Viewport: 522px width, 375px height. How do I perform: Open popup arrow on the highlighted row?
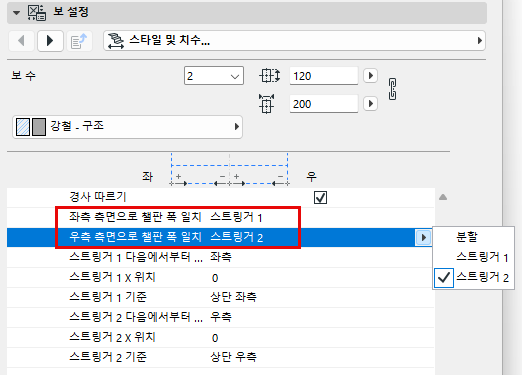click(x=423, y=238)
